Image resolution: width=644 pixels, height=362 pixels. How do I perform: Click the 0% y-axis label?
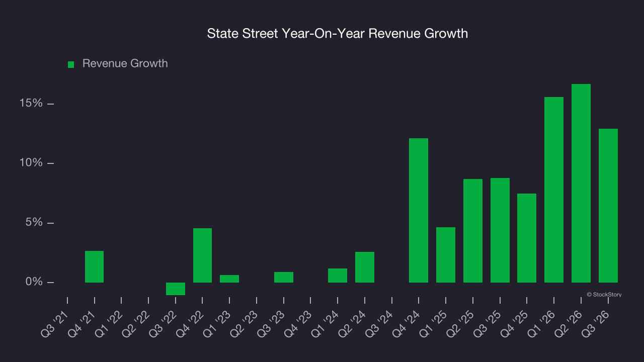(34, 283)
